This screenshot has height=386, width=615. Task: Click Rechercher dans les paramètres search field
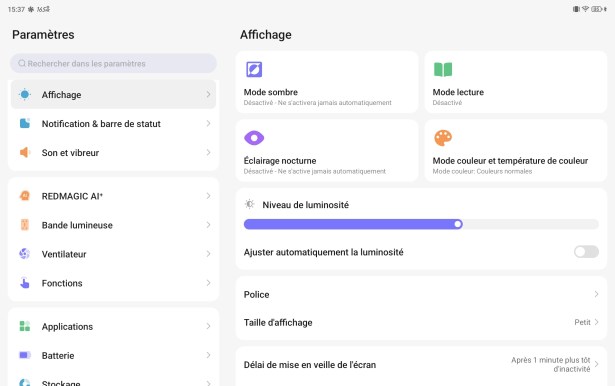click(x=113, y=63)
